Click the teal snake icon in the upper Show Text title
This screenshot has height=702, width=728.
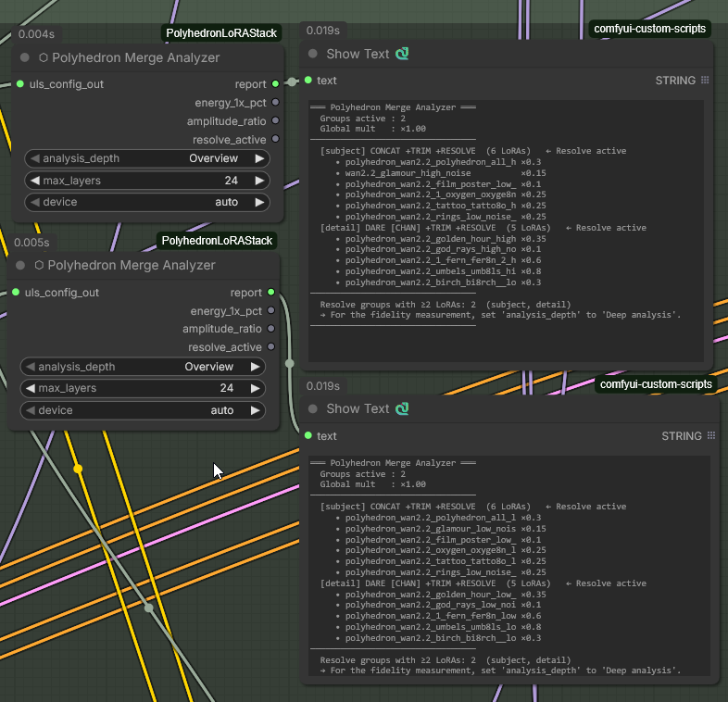coord(402,54)
